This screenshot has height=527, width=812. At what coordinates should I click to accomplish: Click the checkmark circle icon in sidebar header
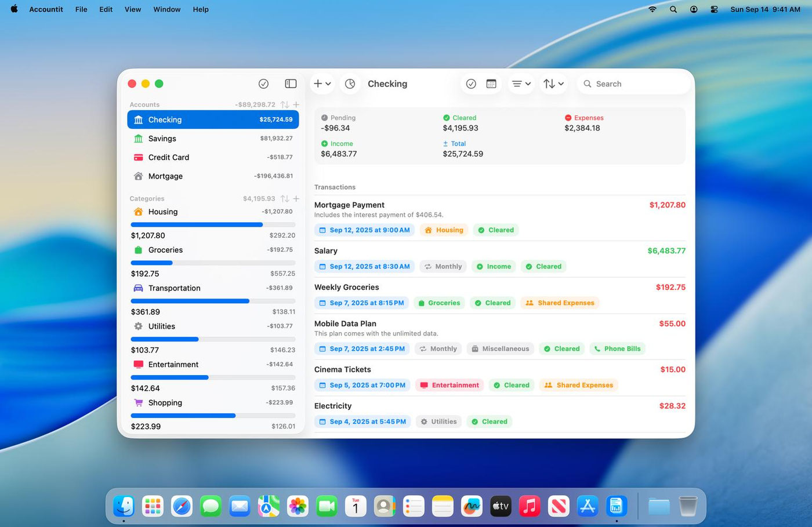click(x=263, y=84)
